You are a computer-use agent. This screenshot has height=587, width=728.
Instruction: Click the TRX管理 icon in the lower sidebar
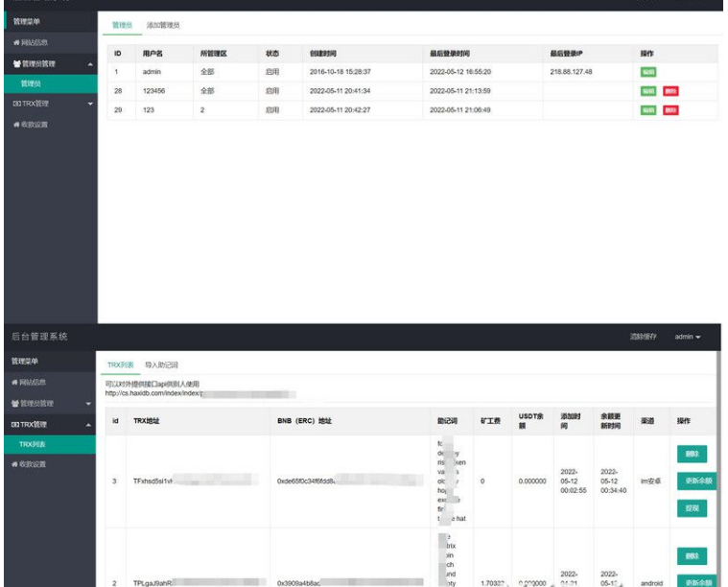pos(15,424)
